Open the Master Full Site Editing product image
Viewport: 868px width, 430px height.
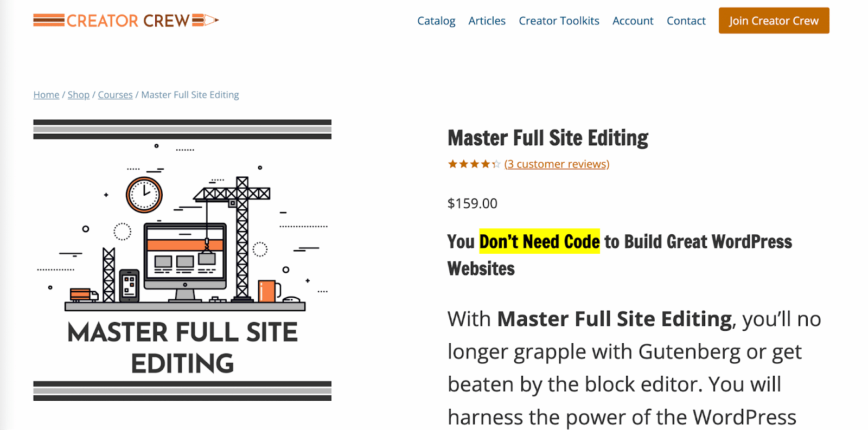click(x=182, y=260)
